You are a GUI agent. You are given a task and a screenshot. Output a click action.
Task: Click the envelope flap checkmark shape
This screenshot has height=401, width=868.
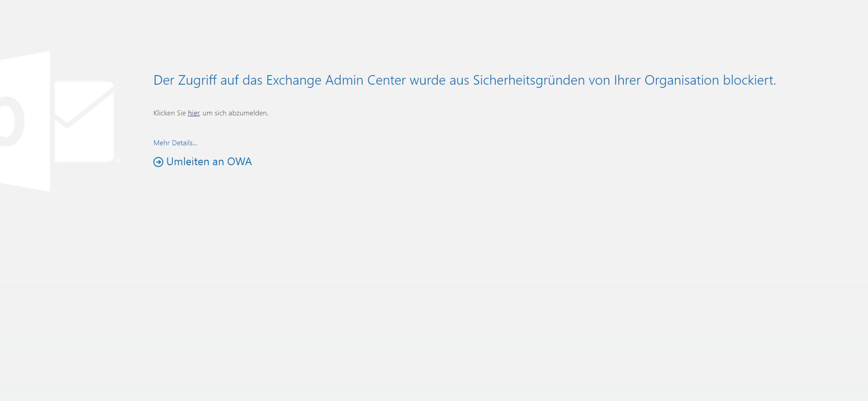click(84, 106)
